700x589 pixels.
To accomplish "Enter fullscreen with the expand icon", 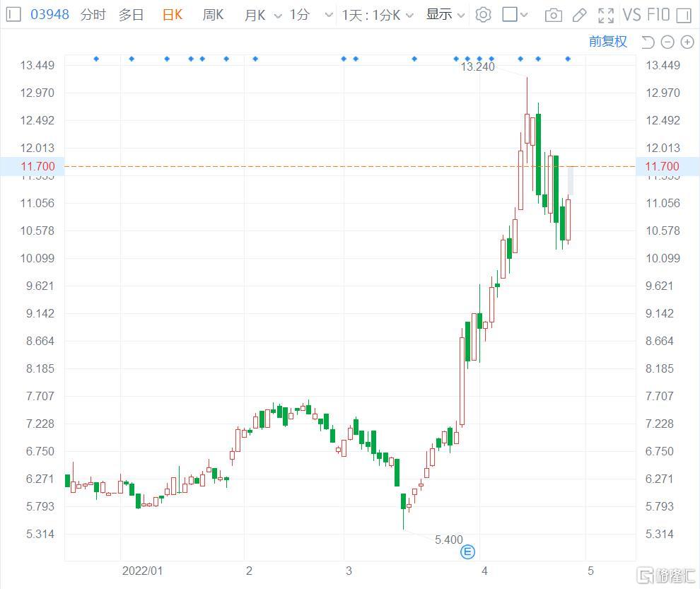I will [605, 15].
